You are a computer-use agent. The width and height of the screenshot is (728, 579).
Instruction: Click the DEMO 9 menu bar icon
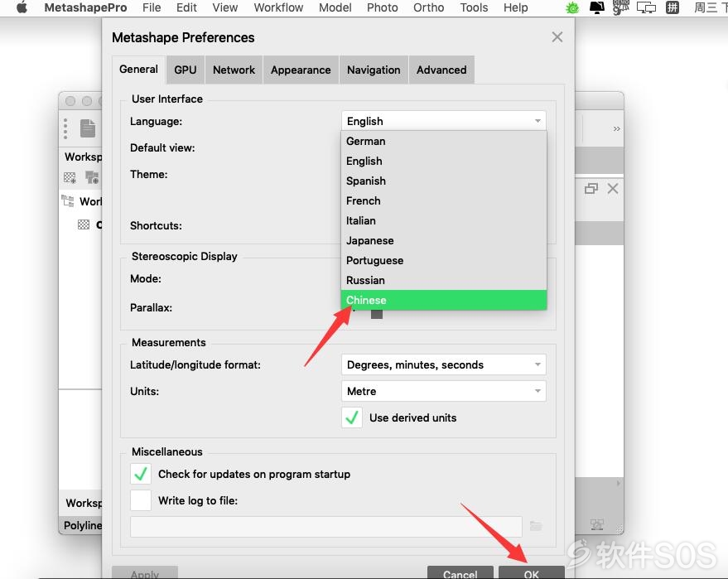click(x=620, y=7)
